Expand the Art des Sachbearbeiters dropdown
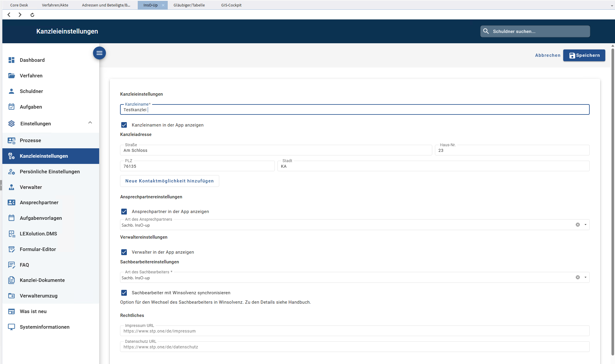Image resolution: width=615 pixels, height=364 pixels. (585, 277)
